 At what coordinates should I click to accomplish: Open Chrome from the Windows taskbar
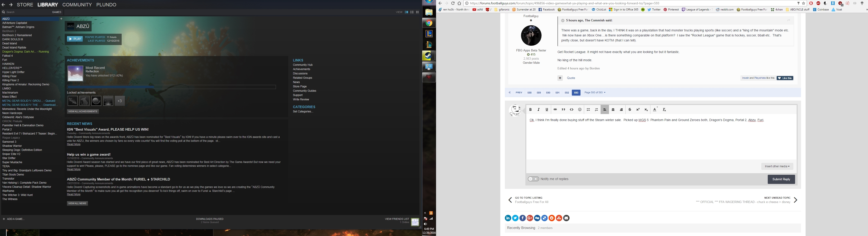(x=429, y=23)
